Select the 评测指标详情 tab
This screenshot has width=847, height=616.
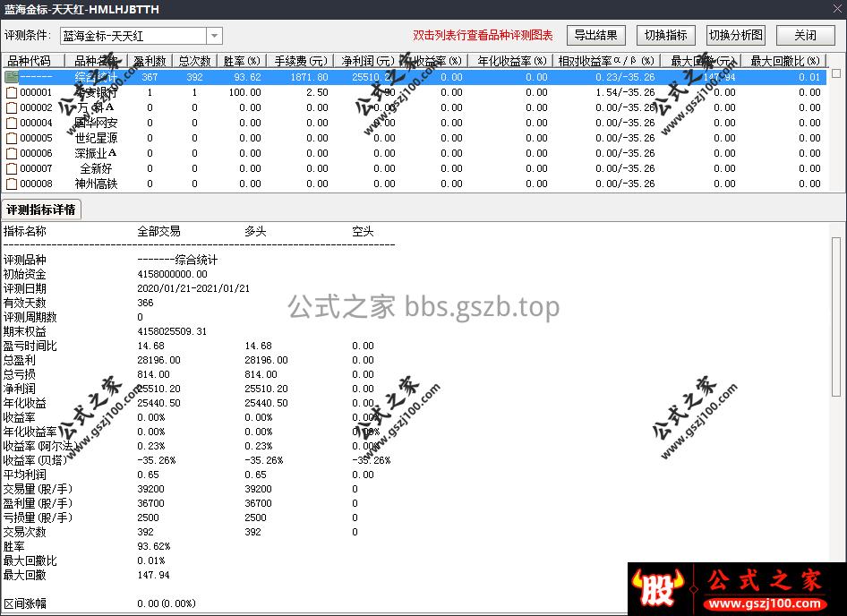coord(41,210)
